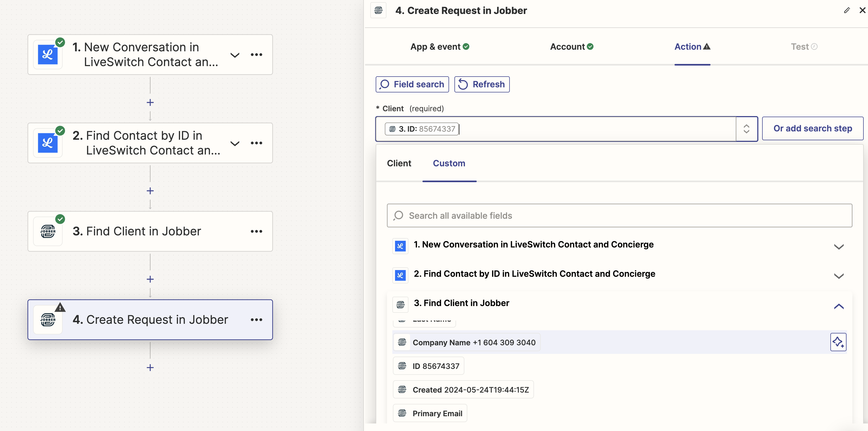Click the Field search button
Viewport: 868px width, 431px height.
412,84
